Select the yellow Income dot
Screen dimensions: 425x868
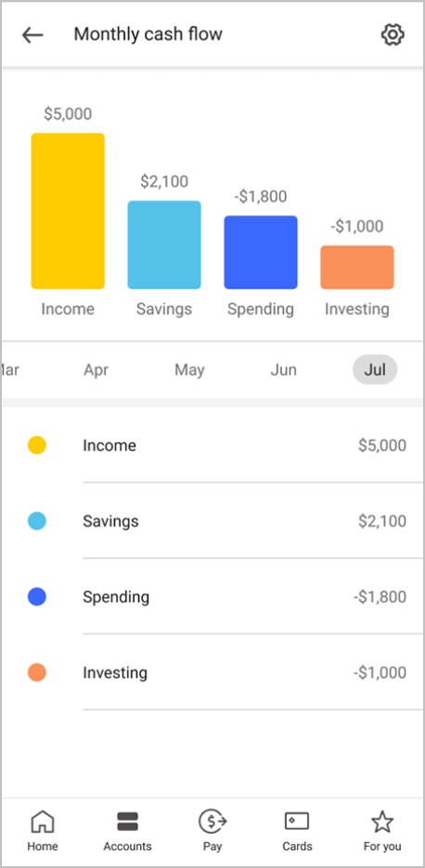click(x=37, y=446)
